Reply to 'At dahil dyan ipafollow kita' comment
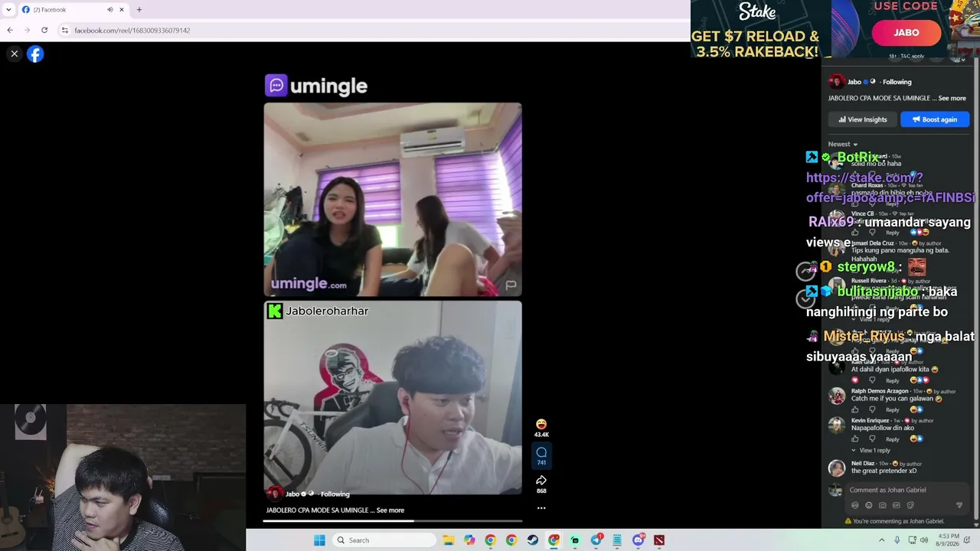980x551 pixels. [x=893, y=380]
